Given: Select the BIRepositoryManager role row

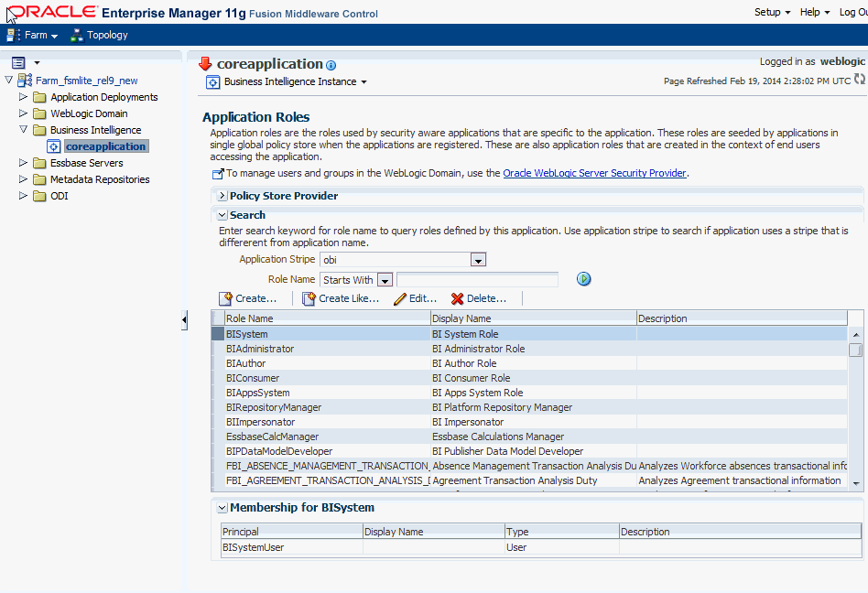Looking at the screenshot, I should coord(529,408).
